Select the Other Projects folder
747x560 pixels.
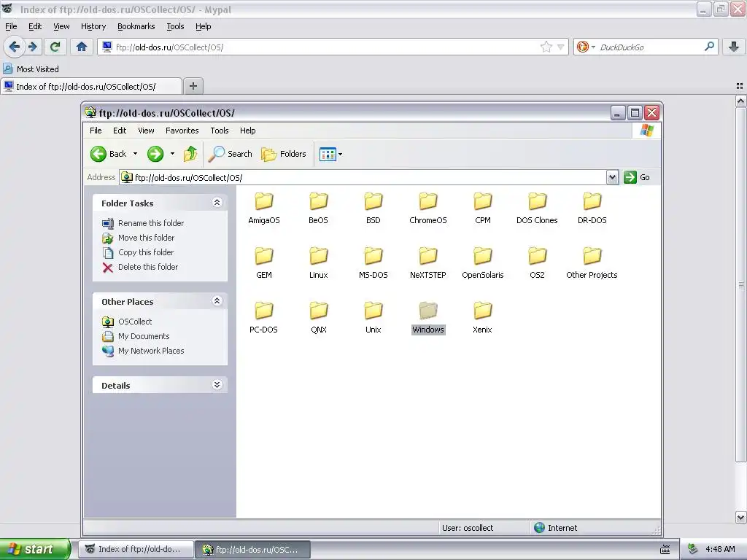(592, 263)
